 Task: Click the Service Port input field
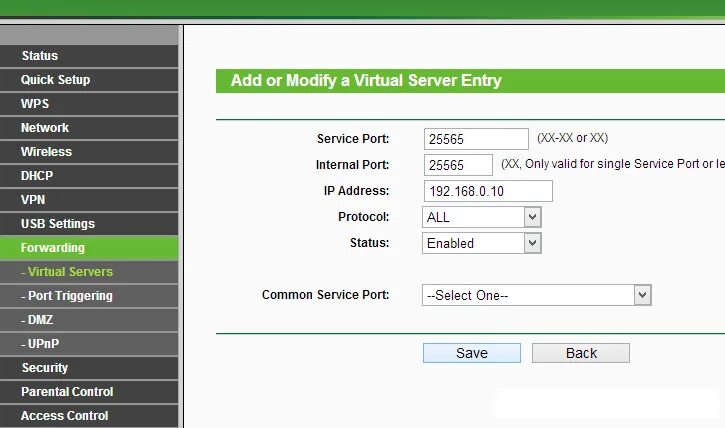tap(476, 139)
